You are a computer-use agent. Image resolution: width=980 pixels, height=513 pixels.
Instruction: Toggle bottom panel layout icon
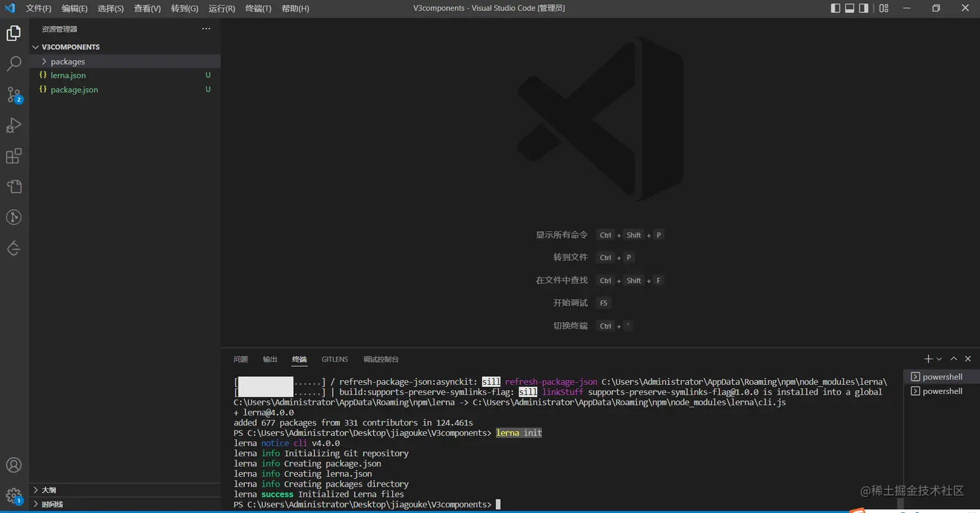(x=849, y=8)
